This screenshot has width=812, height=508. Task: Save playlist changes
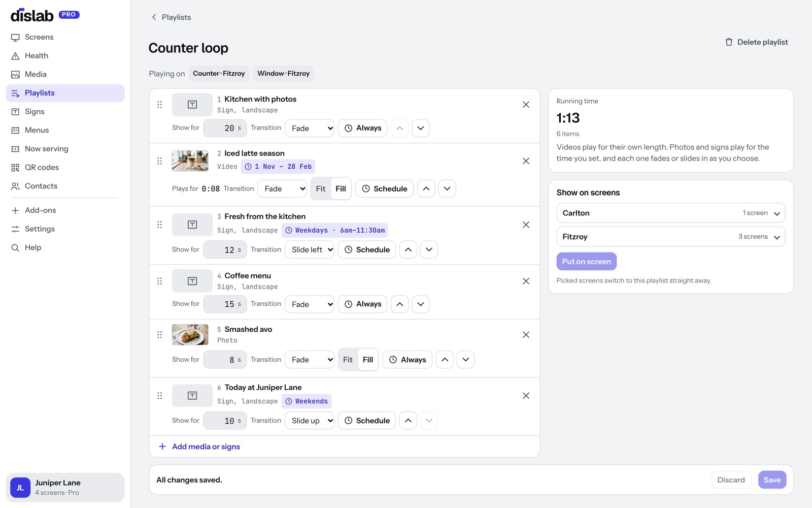772,480
